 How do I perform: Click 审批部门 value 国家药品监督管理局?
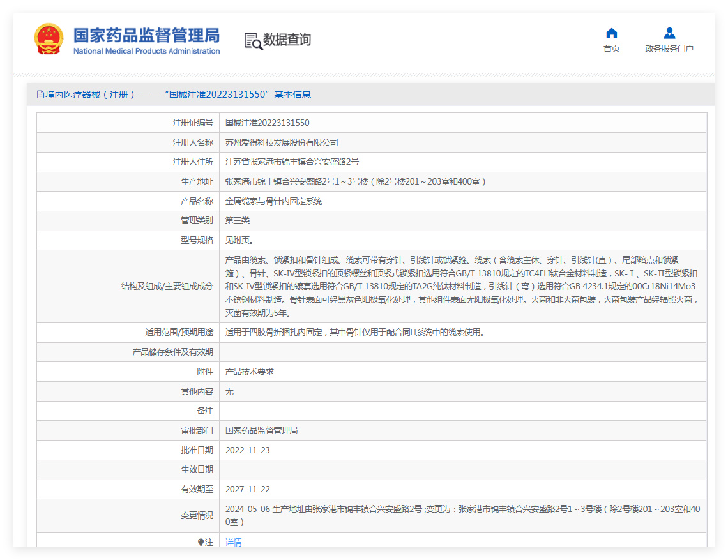pyautogui.click(x=261, y=431)
